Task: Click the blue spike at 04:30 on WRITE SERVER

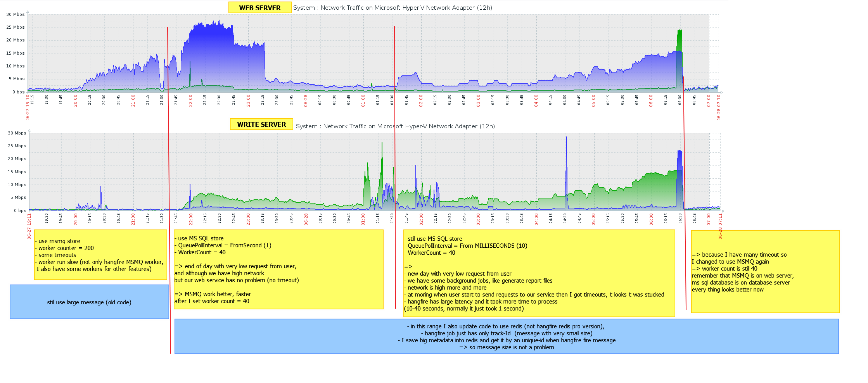Action: [x=567, y=155]
